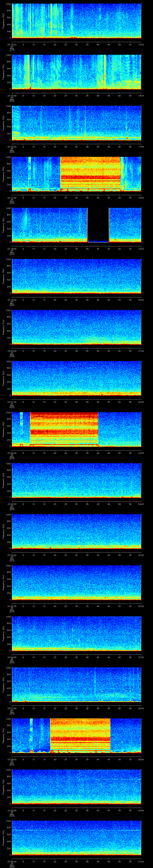Click the "23:27:00" time axis label
The width and height of the screenshot is (153, 868).
pos(12,708)
